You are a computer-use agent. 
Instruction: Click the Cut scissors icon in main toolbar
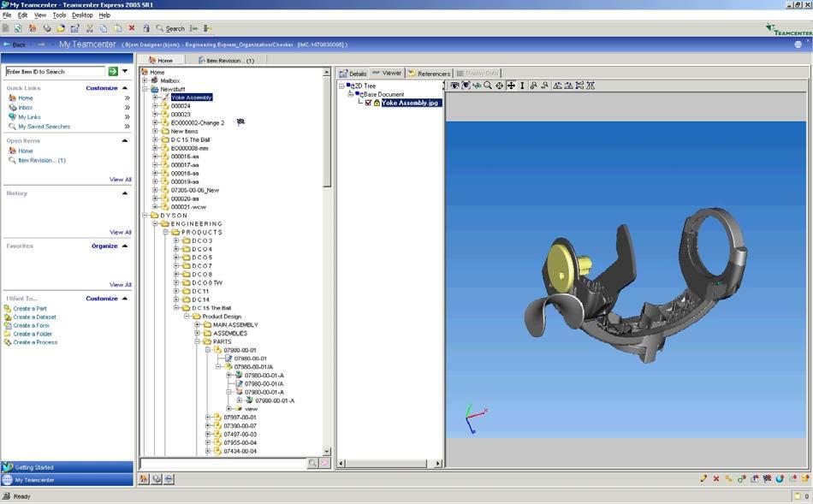click(x=89, y=28)
